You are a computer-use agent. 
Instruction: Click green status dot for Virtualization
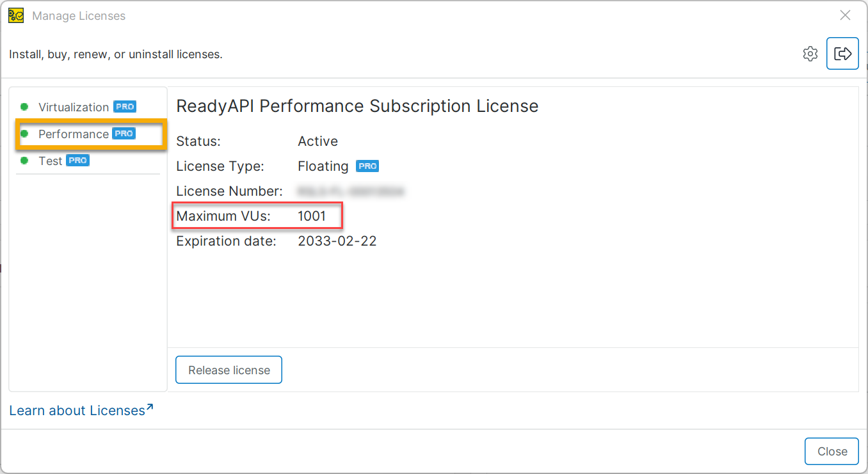pos(24,107)
